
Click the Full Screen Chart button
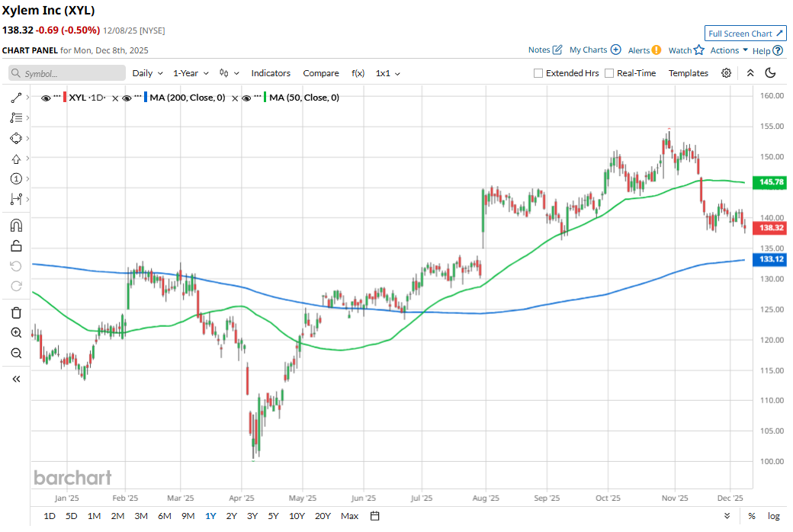(x=746, y=34)
